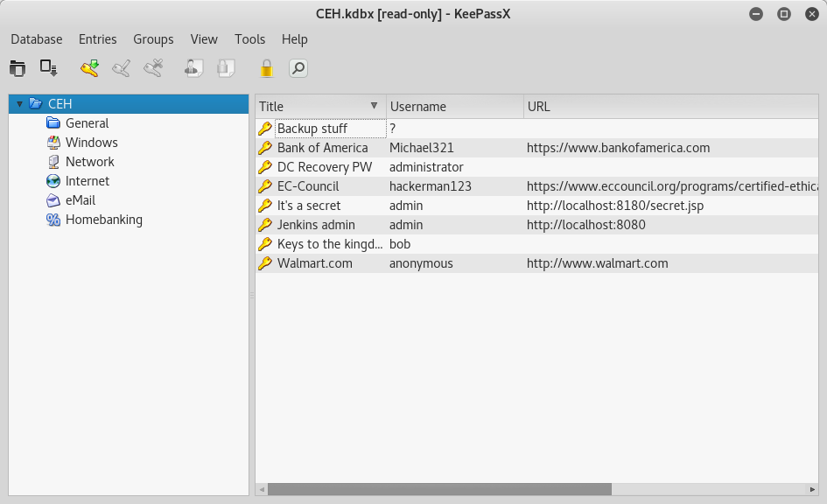Select the Homebanking group
This screenshot has height=504, width=827.
[103, 220]
